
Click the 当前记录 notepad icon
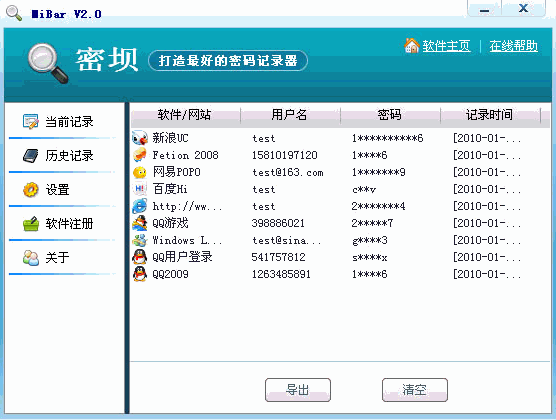pos(30,121)
